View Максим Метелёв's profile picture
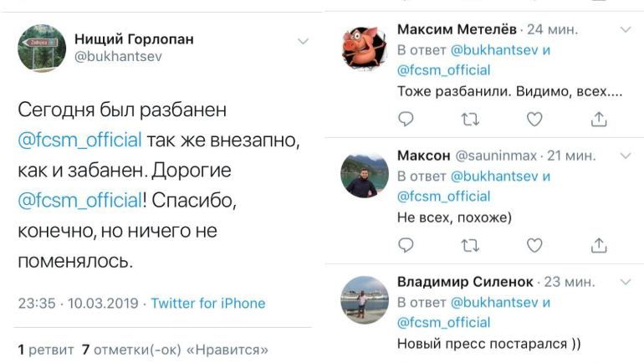 tap(365, 48)
